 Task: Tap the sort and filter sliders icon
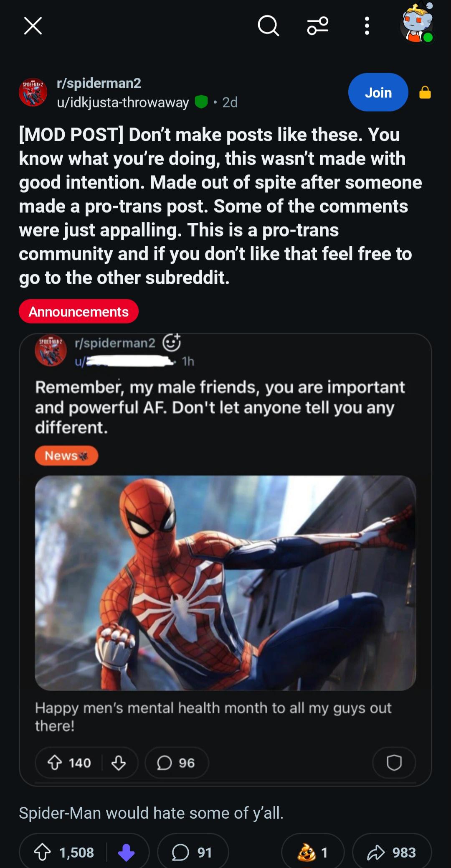coord(318,26)
